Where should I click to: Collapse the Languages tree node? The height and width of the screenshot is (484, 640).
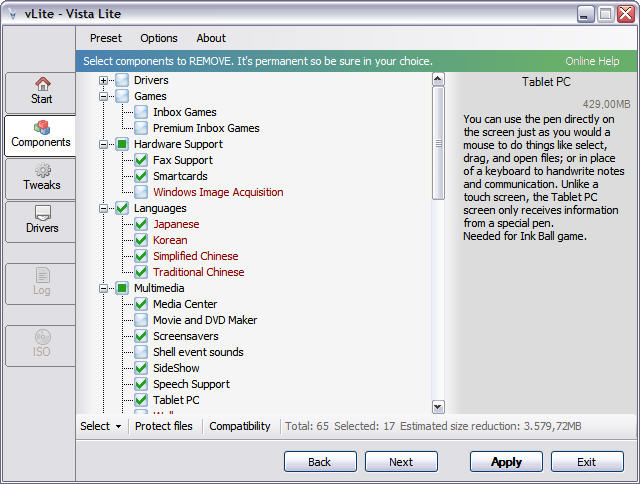103,209
